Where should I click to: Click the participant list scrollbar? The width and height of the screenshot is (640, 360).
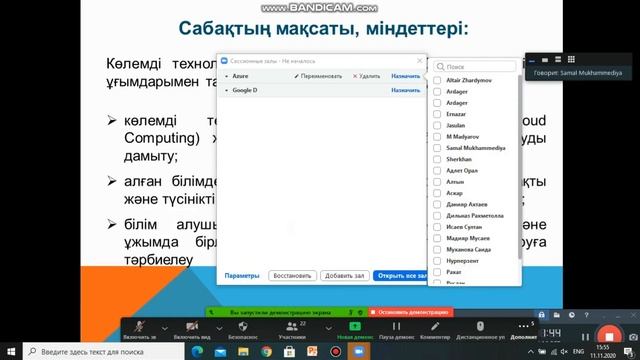520,167
